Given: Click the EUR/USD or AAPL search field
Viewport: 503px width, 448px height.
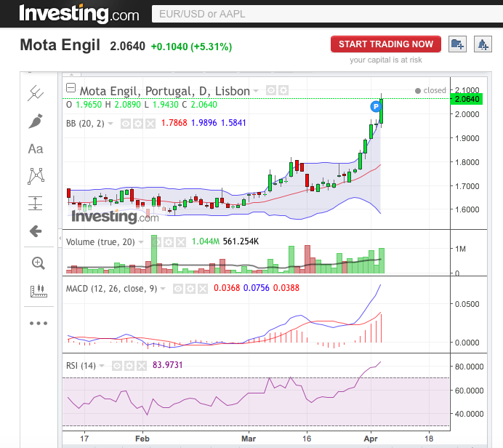Looking at the screenshot, I should (x=327, y=14).
